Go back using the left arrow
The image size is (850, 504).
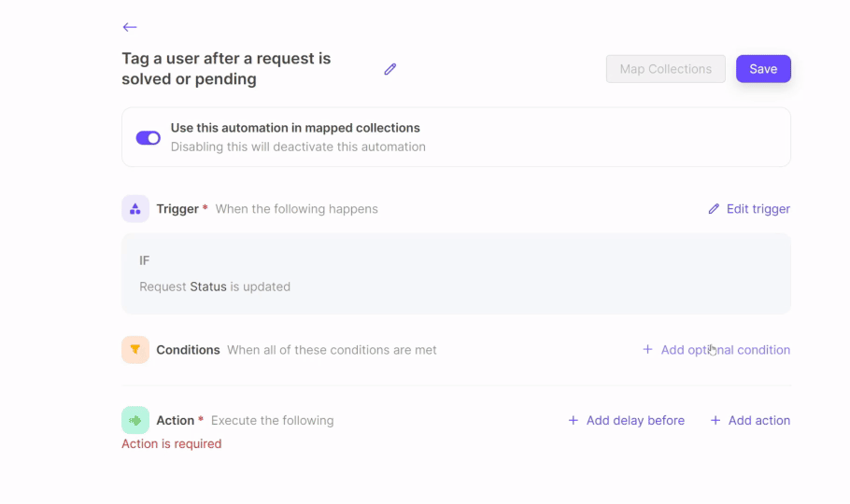130,27
